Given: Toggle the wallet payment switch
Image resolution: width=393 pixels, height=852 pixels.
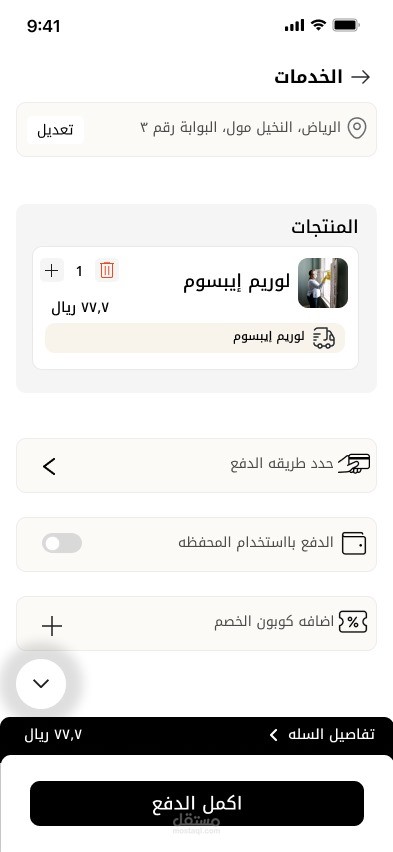Looking at the screenshot, I should (62, 543).
